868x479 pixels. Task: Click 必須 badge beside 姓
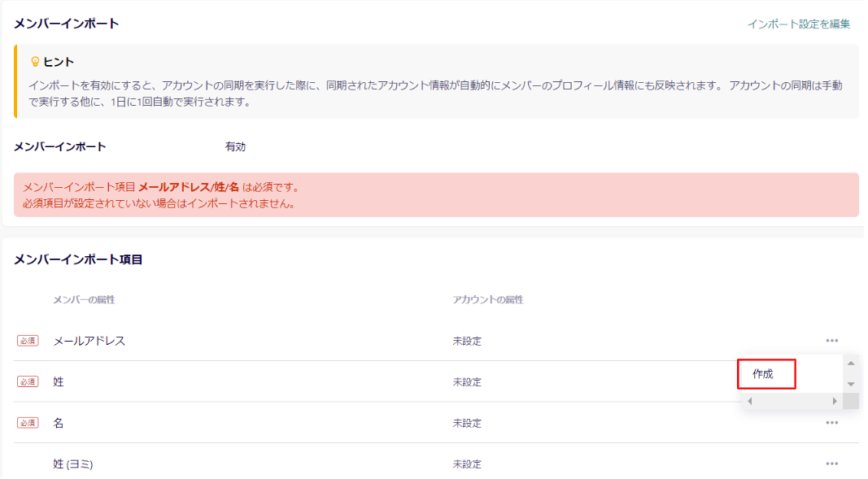point(28,381)
